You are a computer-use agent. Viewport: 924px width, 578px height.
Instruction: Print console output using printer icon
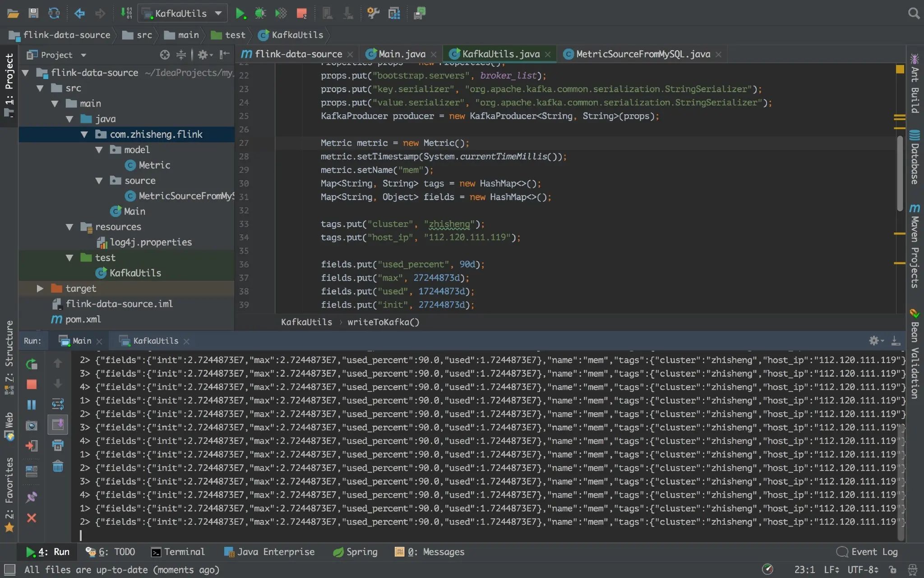pos(58,445)
